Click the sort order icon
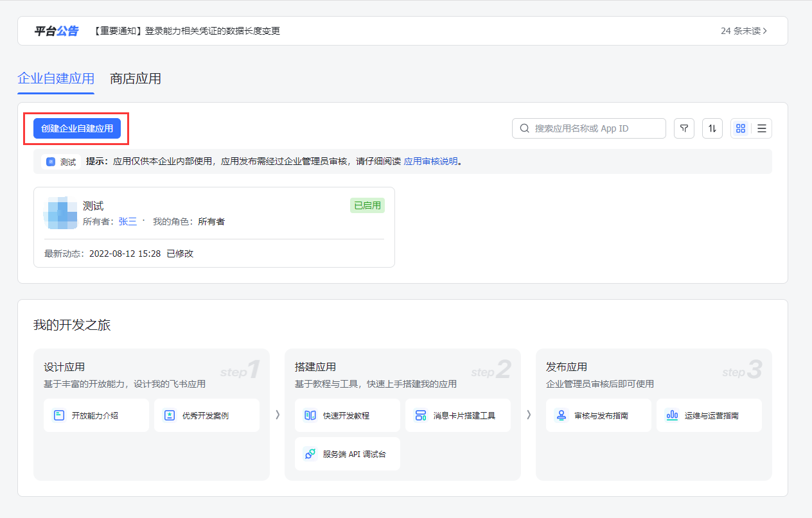The height and width of the screenshot is (518, 812). pos(712,128)
